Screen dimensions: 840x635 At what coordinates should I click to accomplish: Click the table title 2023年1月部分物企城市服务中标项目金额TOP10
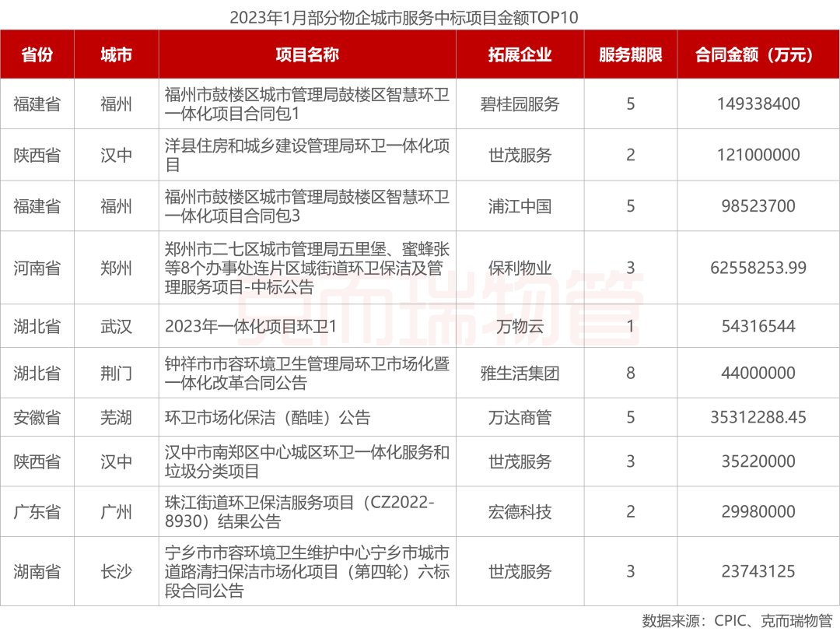tap(404, 17)
